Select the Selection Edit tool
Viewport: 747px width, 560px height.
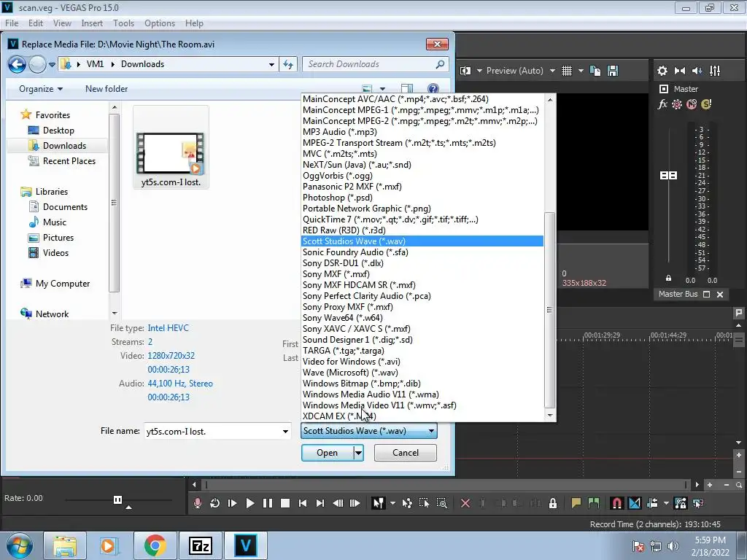click(424, 503)
